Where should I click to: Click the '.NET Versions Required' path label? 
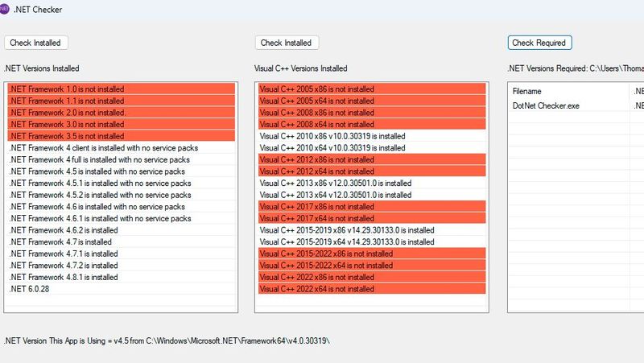coord(576,68)
